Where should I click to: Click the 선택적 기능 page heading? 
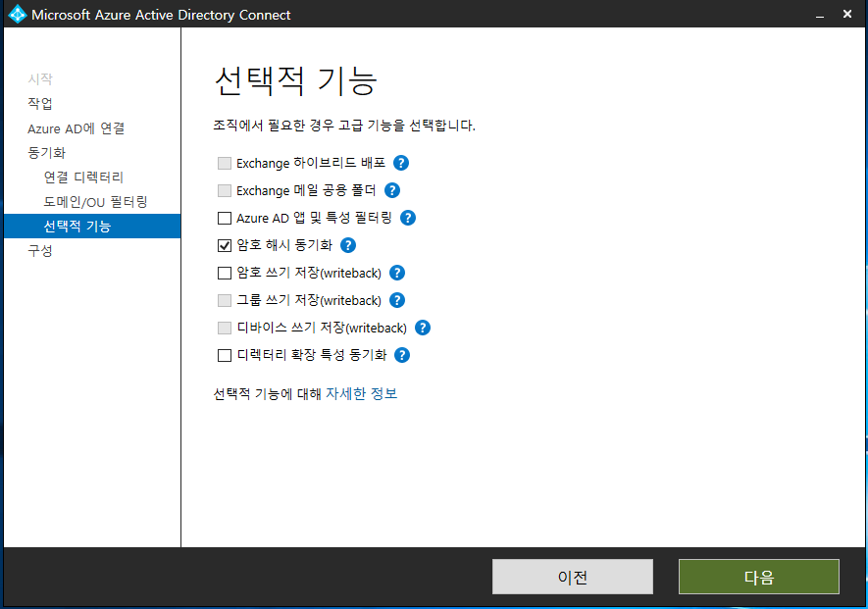click(x=295, y=80)
